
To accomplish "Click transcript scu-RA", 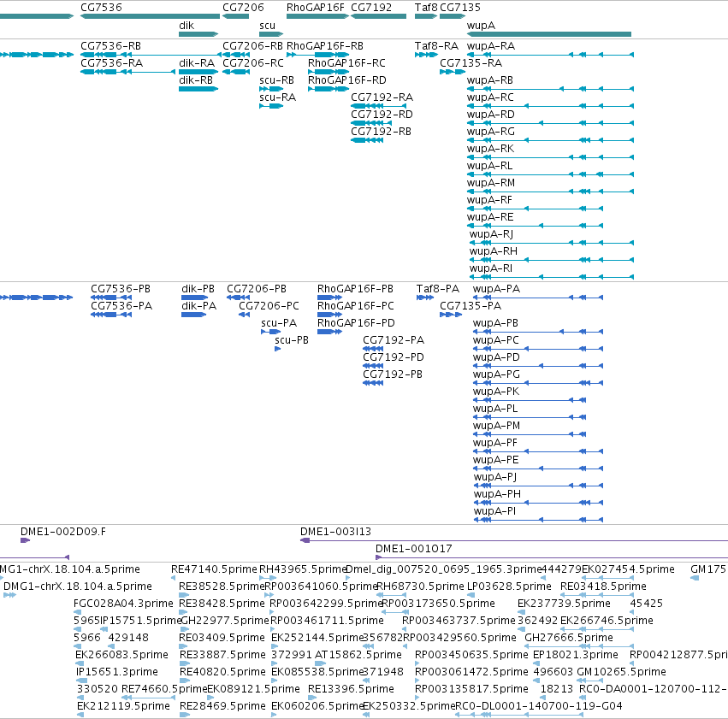I will click(277, 97).
